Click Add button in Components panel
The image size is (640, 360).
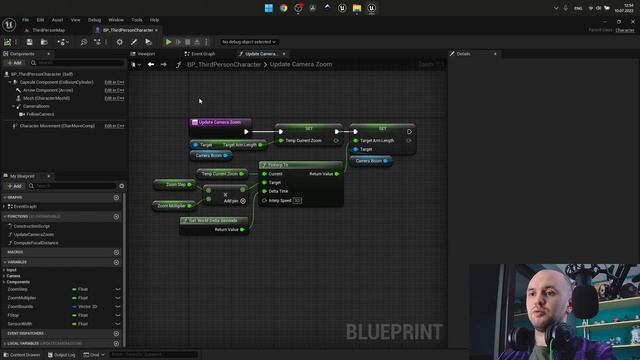pyautogui.click(x=14, y=63)
